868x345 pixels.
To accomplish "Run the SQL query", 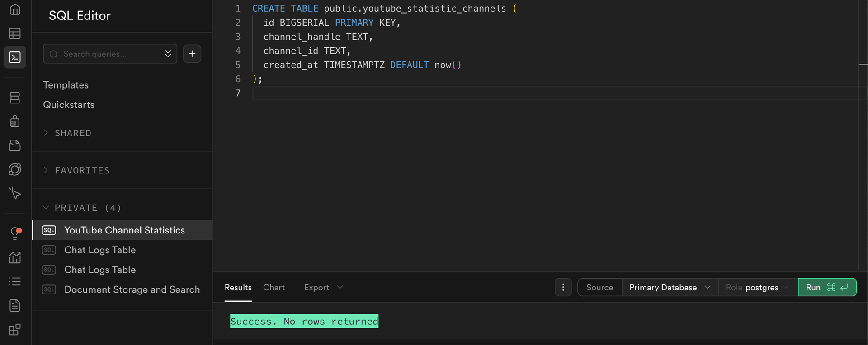I will (827, 288).
